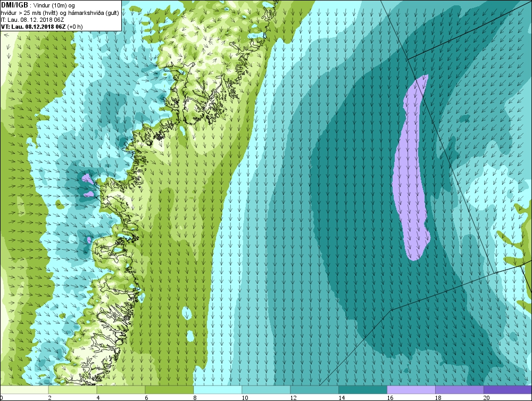Viewport: 532px width, 401px height.
Task: Click the legend value 8
Action: [195, 398]
